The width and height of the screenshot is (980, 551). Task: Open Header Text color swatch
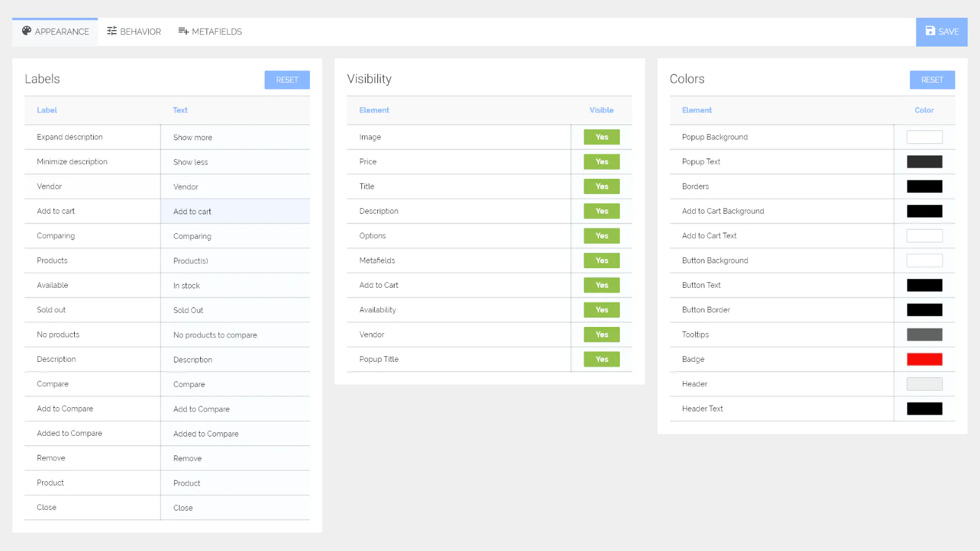(x=924, y=408)
